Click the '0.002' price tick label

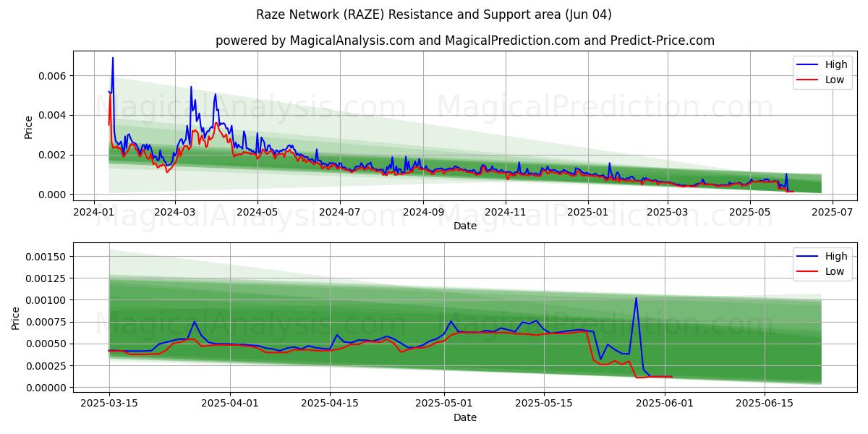point(52,155)
